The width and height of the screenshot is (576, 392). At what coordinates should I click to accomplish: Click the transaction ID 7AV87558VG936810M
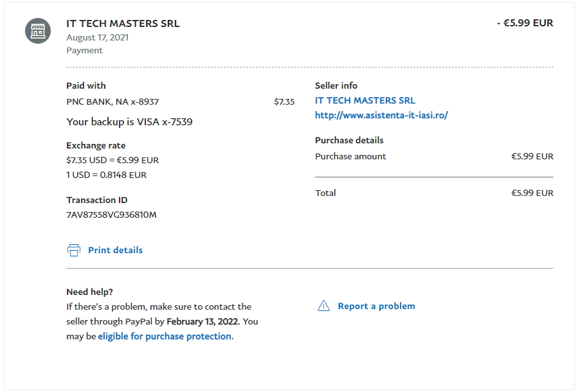[x=111, y=215]
